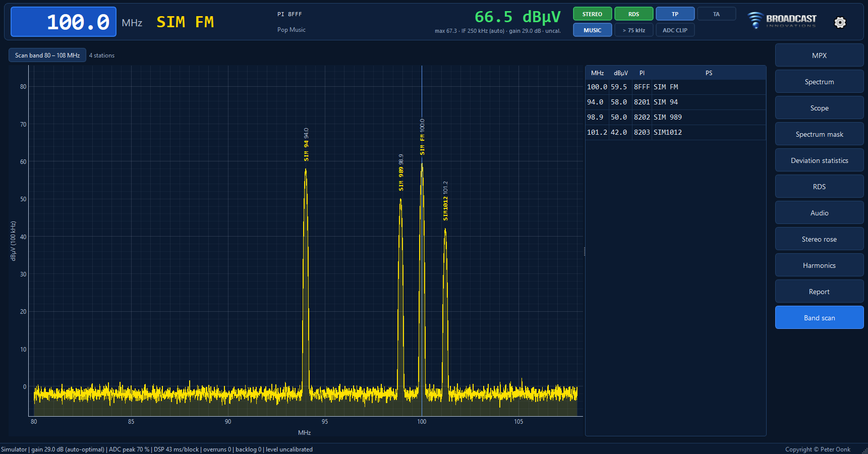Image resolution: width=868 pixels, height=454 pixels.
Task: Open the Audio view
Action: pos(819,213)
